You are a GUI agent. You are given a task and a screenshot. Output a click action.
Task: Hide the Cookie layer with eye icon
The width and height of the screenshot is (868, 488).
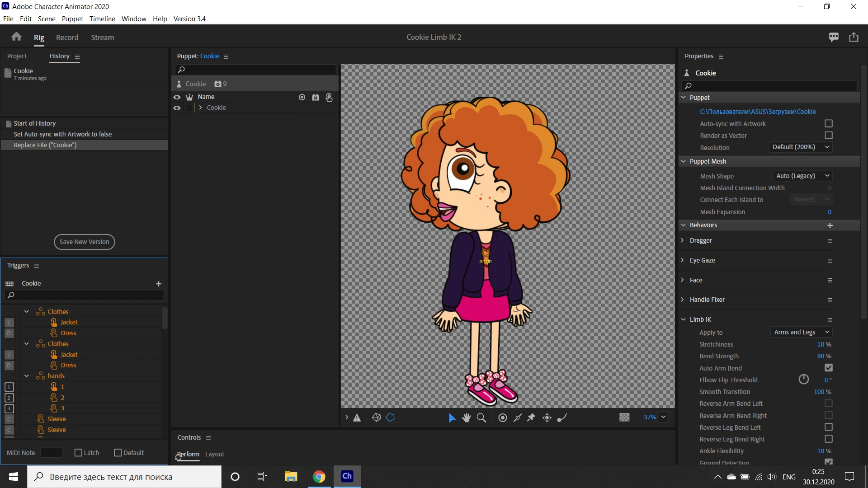pyautogui.click(x=177, y=108)
